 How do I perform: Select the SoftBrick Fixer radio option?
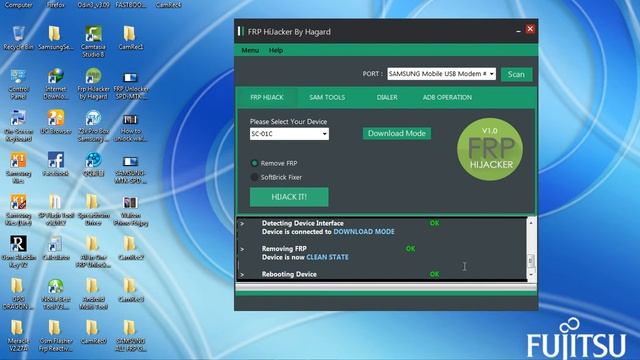(276, 177)
